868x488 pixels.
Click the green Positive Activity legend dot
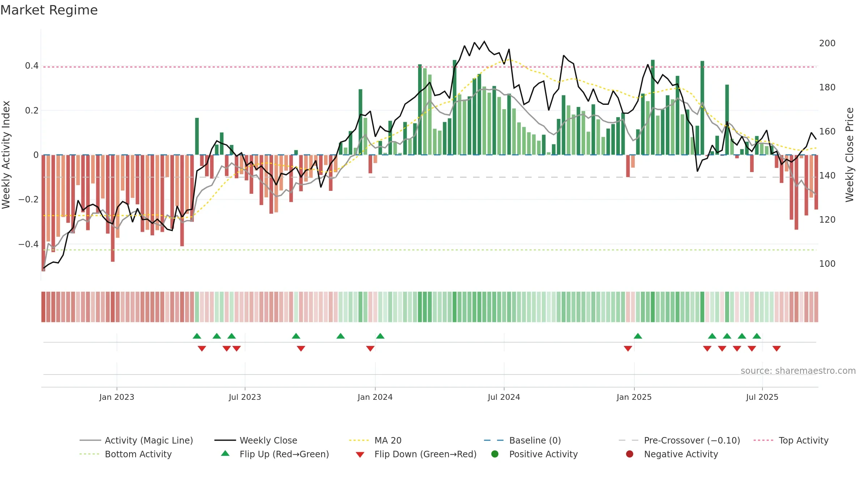click(495, 454)
